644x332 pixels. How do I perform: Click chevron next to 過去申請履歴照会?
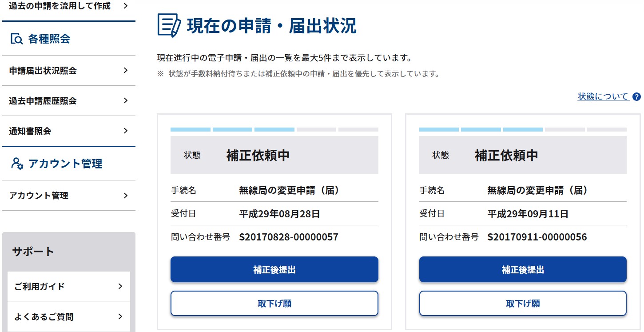tap(126, 100)
